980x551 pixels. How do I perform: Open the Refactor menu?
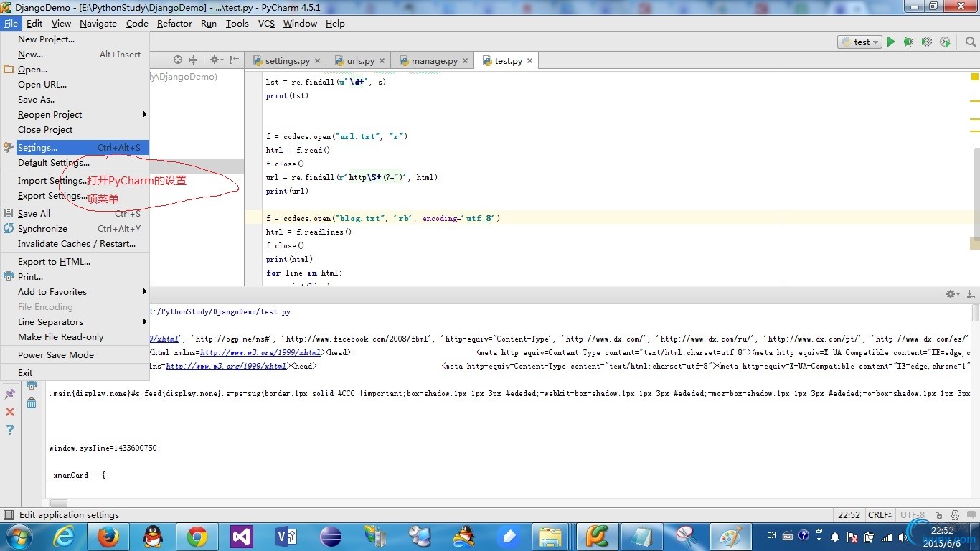174,24
